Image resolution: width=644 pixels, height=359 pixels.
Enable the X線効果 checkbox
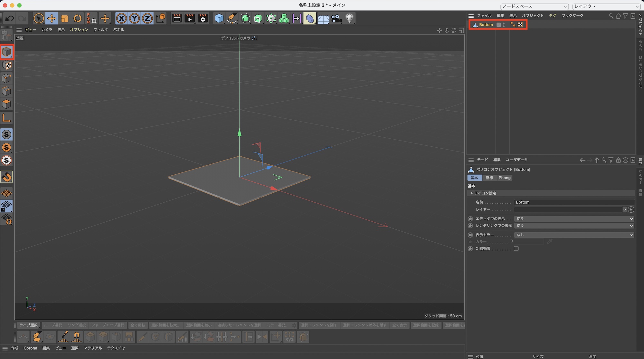click(516, 249)
